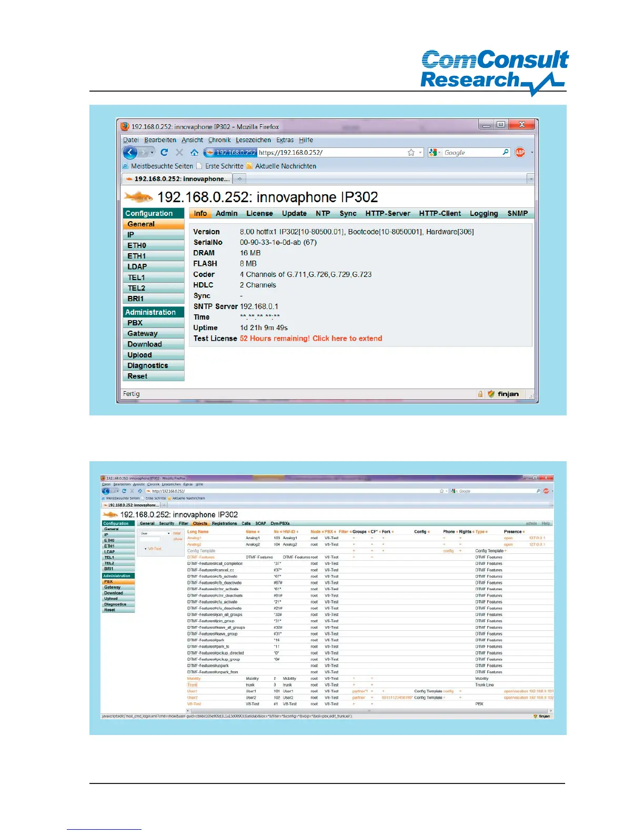Click search magnifier in Info page browser
644x834 pixels.
pyautogui.click(x=506, y=152)
